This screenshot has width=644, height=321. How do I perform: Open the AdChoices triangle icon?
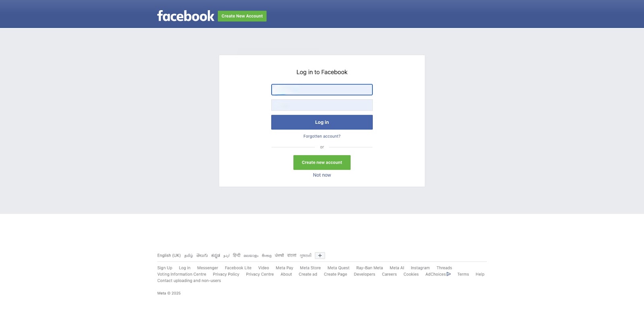click(x=449, y=274)
